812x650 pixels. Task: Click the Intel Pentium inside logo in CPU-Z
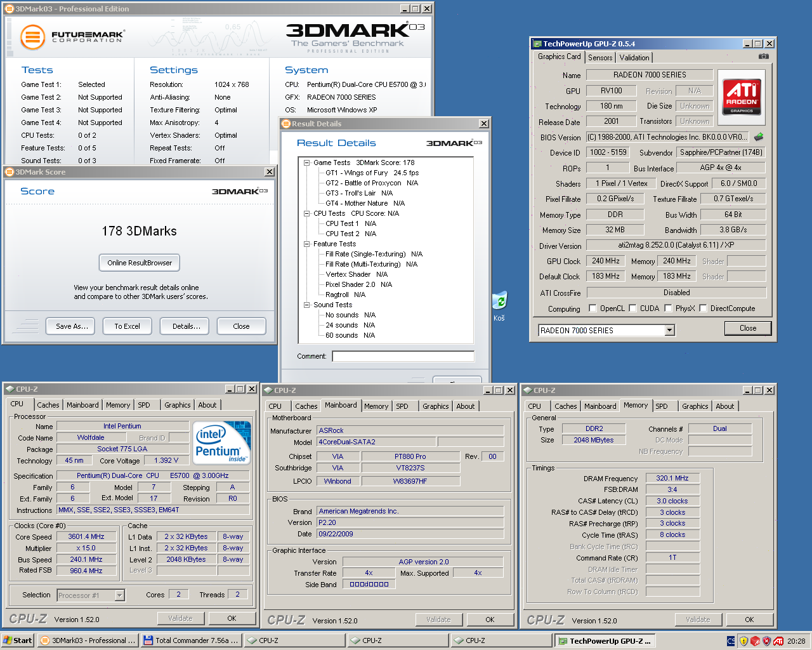click(x=221, y=442)
